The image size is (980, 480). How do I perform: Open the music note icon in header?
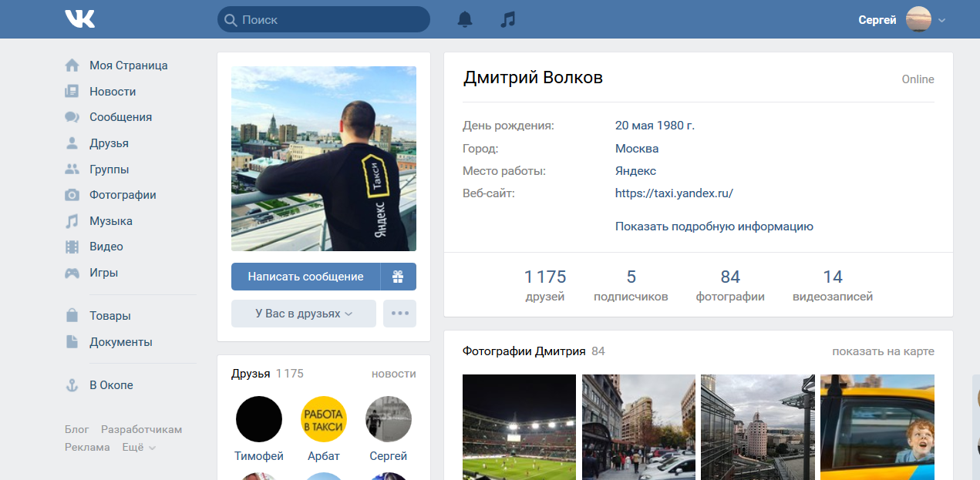point(507,19)
